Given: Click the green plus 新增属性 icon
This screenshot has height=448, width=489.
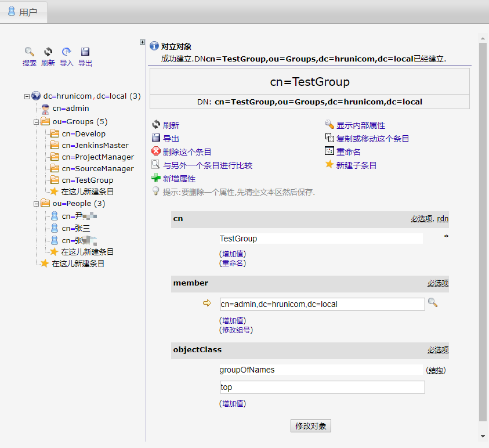Looking at the screenshot, I should point(155,179).
